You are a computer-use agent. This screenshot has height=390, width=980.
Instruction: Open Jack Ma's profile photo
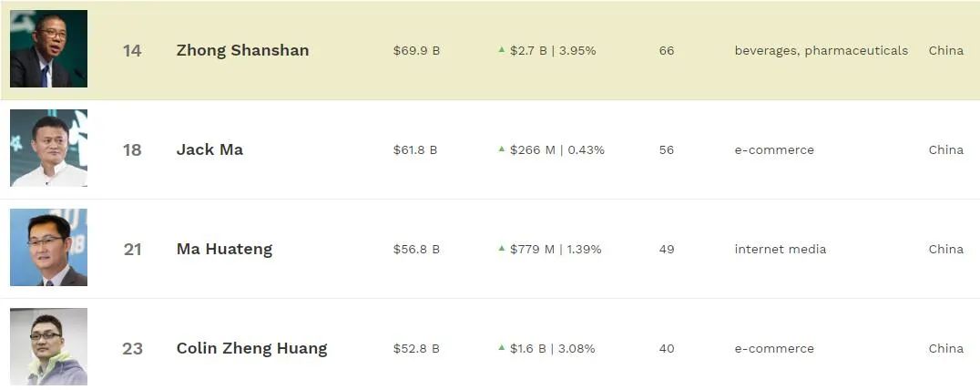[49, 149]
